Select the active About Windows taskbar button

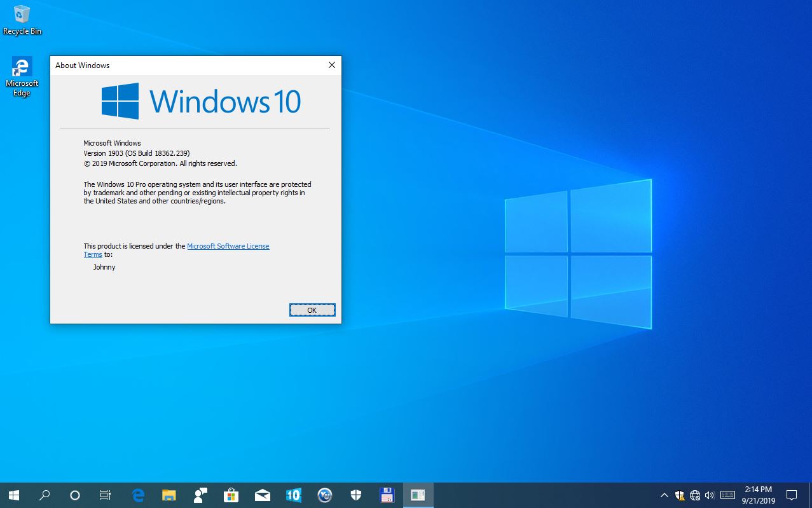click(x=418, y=495)
